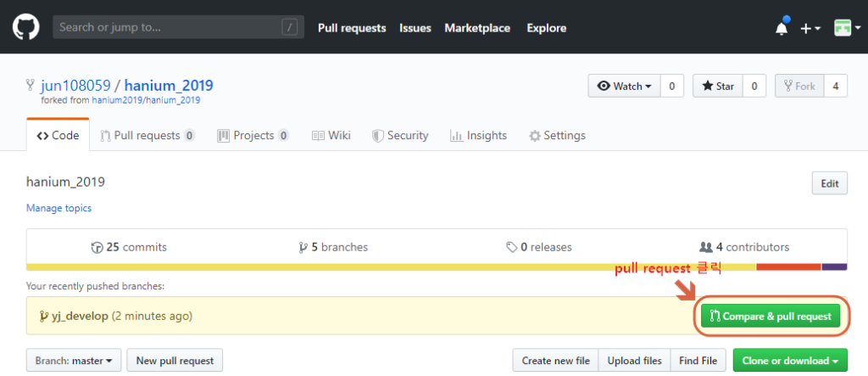Switch to the Projects tab

pos(253,135)
